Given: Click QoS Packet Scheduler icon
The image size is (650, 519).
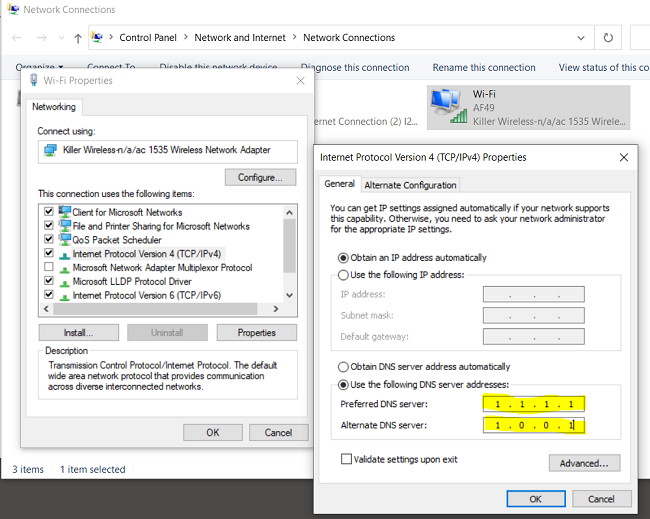Looking at the screenshot, I should (65, 239).
